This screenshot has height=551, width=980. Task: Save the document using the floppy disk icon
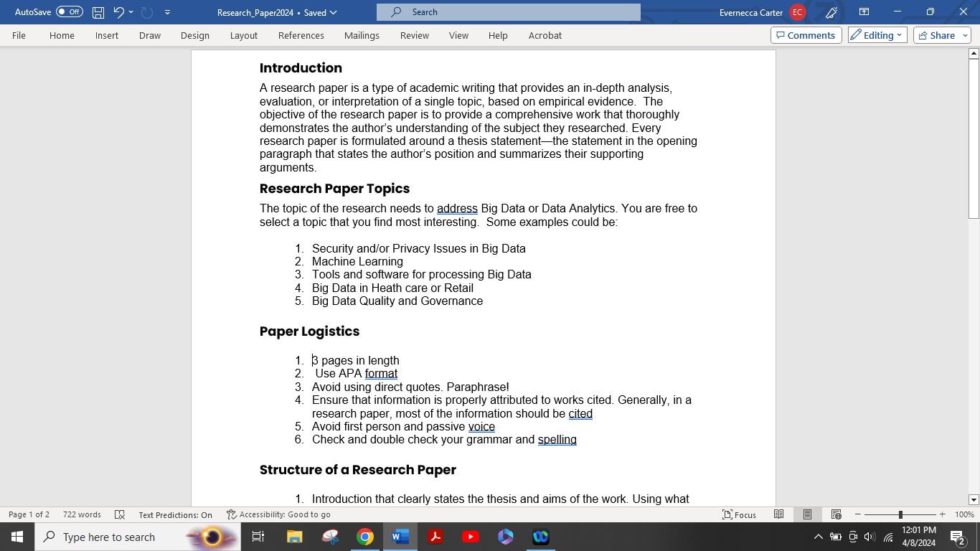tap(98, 12)
